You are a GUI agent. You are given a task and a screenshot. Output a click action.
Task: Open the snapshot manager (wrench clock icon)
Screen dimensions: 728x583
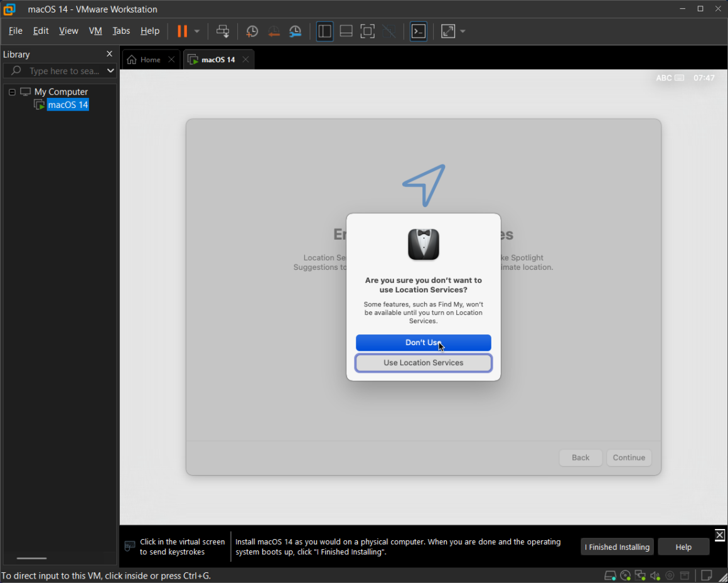296,31
